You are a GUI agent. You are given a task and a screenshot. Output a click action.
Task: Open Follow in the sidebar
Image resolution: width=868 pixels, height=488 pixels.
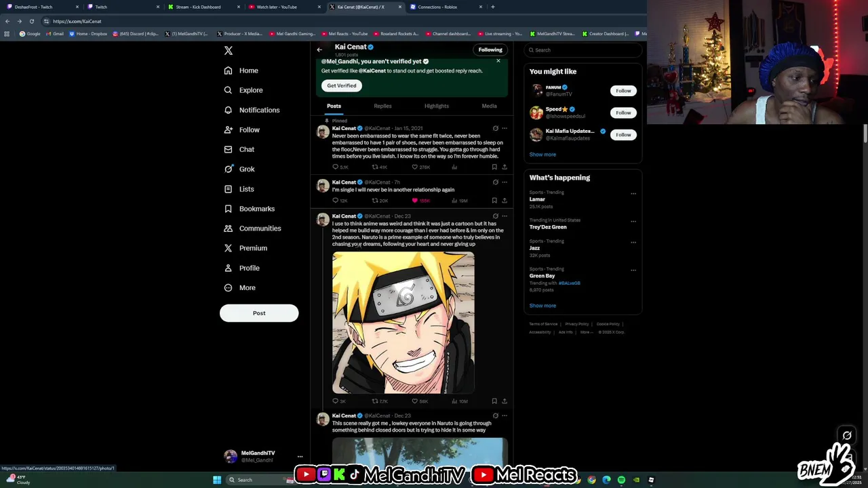point(242,129)
